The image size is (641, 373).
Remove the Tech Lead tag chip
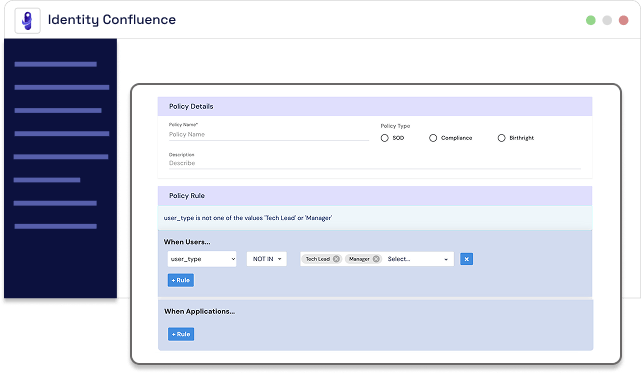click(x=336, y=259)
